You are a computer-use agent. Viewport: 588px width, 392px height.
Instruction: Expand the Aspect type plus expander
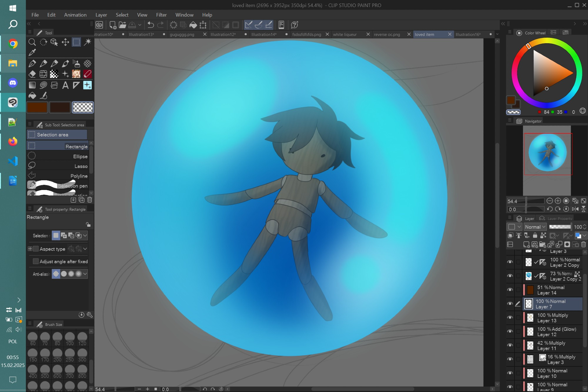coord(30,249)
